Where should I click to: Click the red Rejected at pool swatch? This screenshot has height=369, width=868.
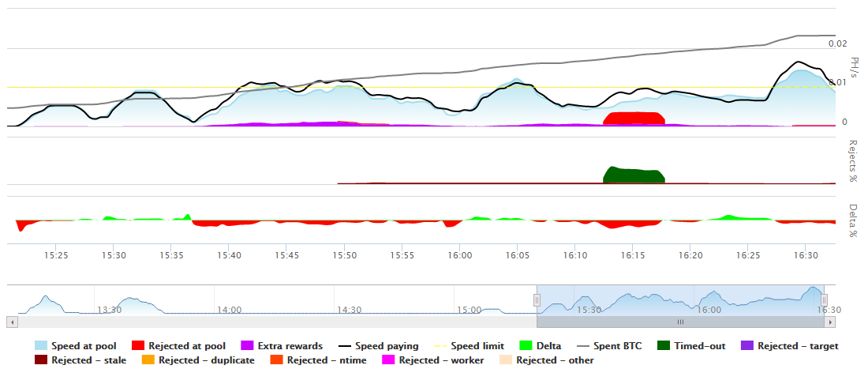click(139, 346)
